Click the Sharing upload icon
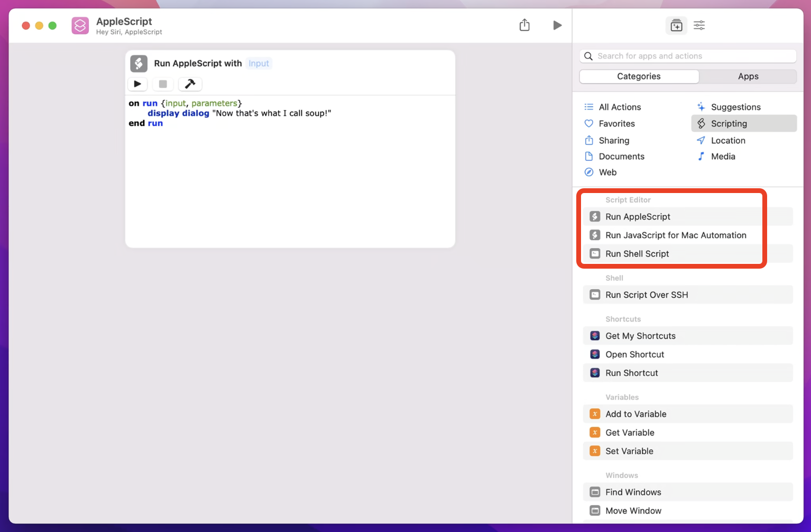The width and height of the screenshot is (811, 532). point(589,140)
